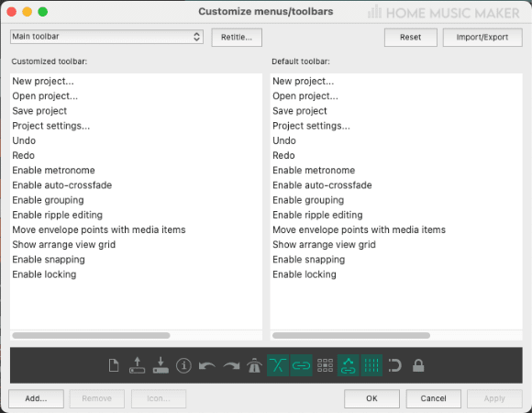Image resolution: width=532 pixels, height=413 pixels.
Task: Click the Open project upload-arrow icon
Action: [x=137, y=365]
